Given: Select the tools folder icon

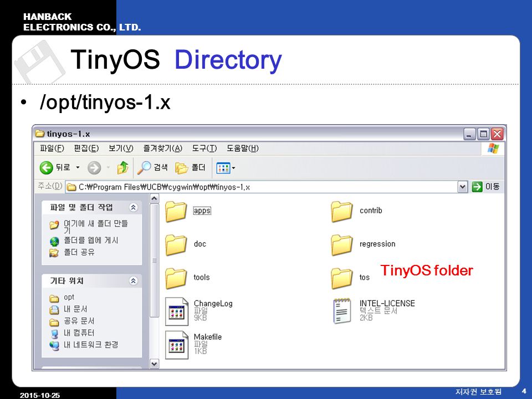Looking at the screenshot, I should (x=176, y=278).
